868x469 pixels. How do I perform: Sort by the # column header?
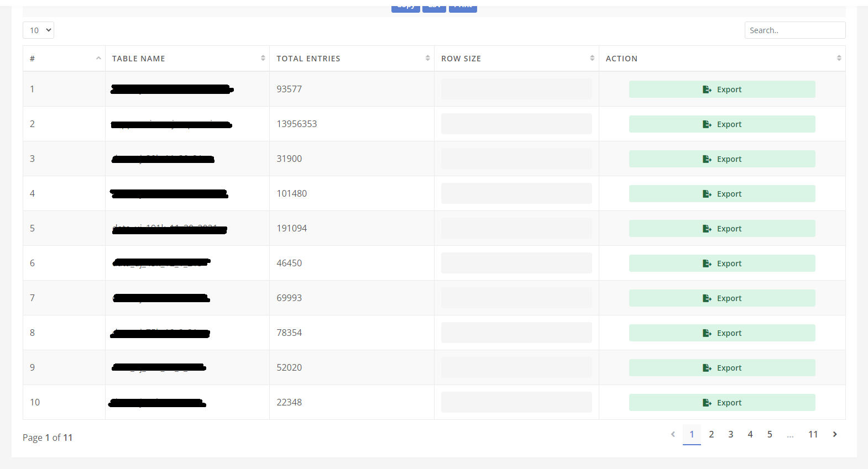click(64, 59)
